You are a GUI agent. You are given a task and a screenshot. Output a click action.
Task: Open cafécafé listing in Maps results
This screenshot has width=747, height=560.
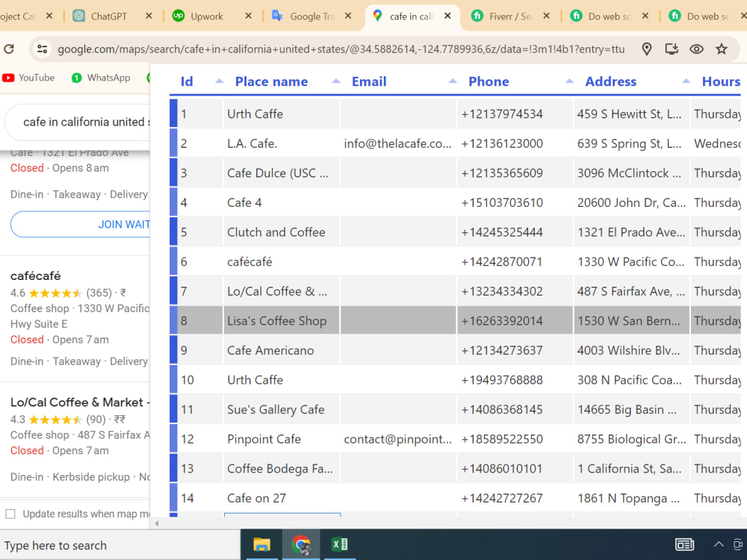(x=36, y=276)
